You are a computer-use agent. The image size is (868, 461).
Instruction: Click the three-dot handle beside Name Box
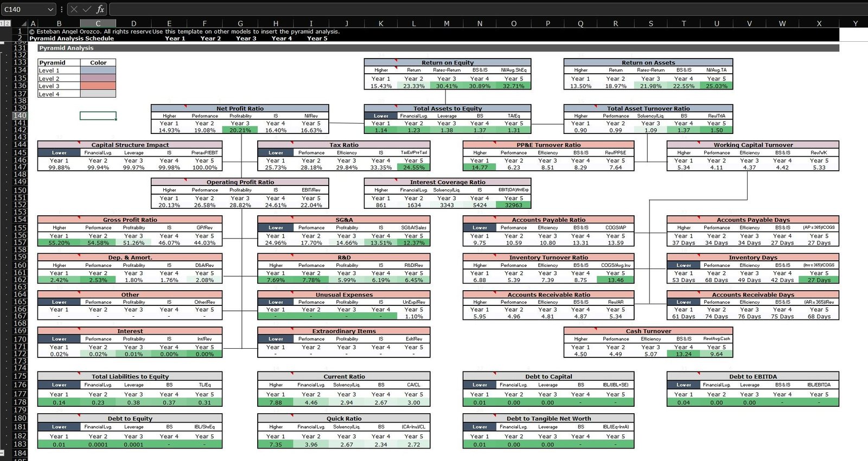62,9
